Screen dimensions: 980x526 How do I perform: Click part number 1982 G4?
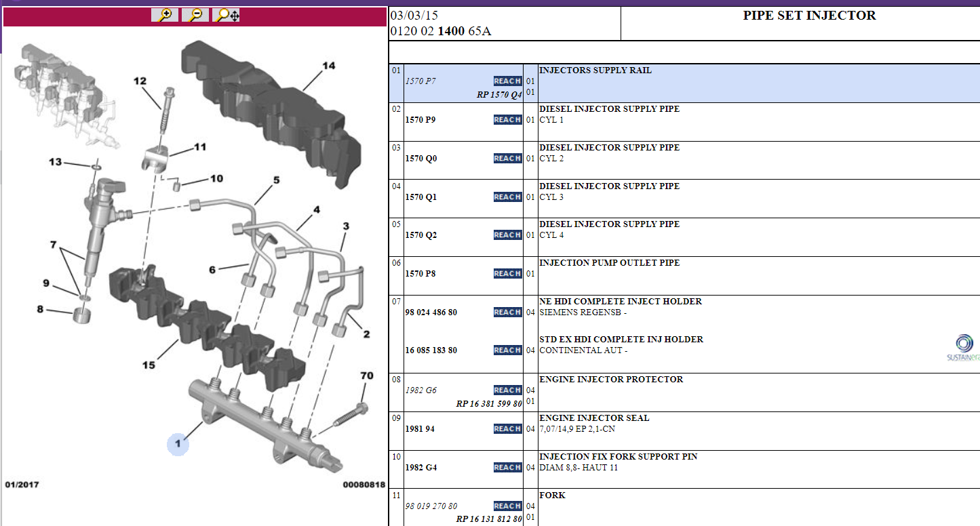421,468
